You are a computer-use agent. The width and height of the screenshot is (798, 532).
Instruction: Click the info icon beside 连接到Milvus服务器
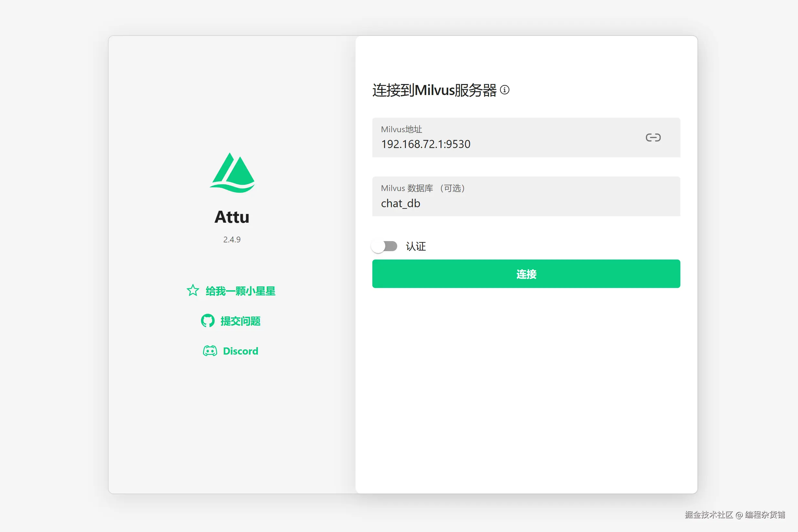pyautogui.click(x=505, y=90)
